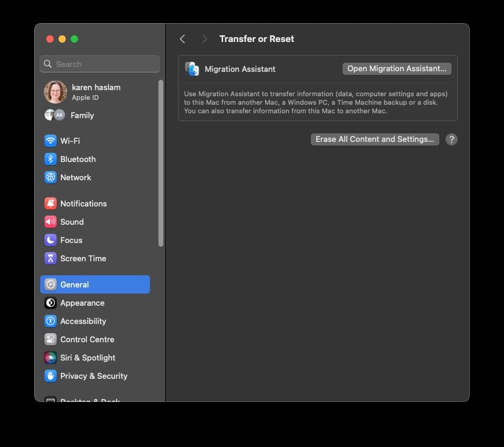The image size is (504, 447).
Task: Click the help question mark button
Action: (x=451, y=139)
